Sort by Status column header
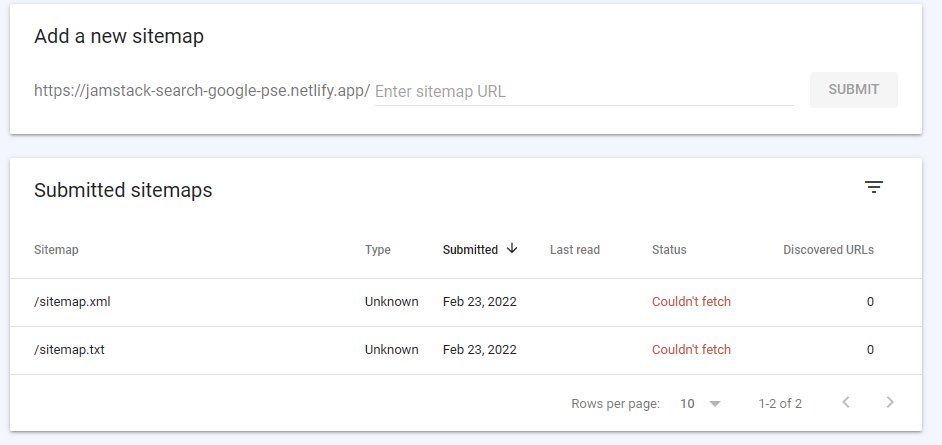Image resolution: width=942 pixels, height=445 pixels. 669,250
